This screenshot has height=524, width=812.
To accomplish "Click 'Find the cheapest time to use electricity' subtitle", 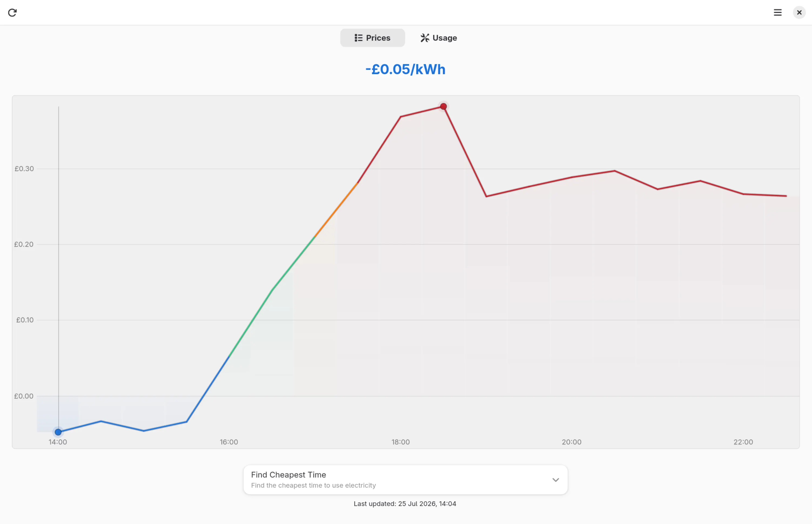I will pyautogui.click(x=313, y=485).
